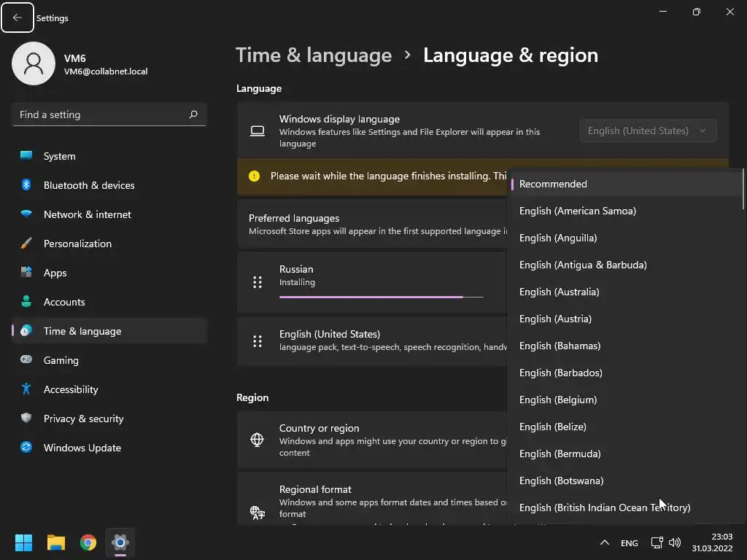Open Accessibility settings
Image resolution: width=747 pixels, height=560 pixels.
[70, 389]
